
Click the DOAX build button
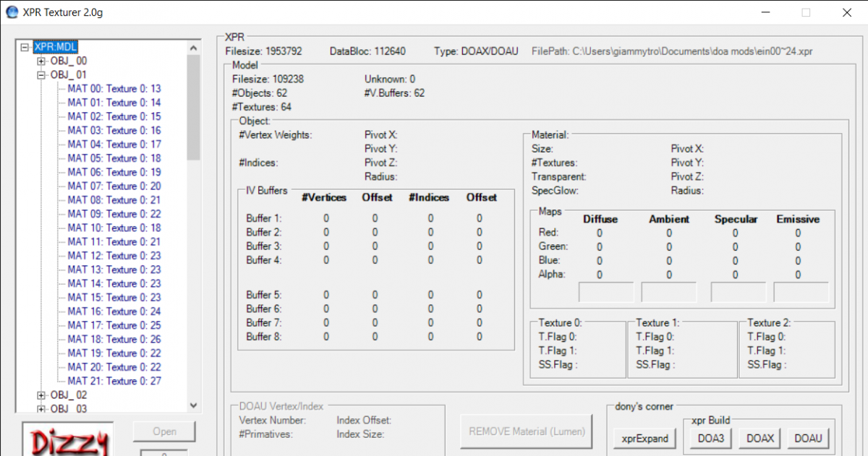(760, 438)
